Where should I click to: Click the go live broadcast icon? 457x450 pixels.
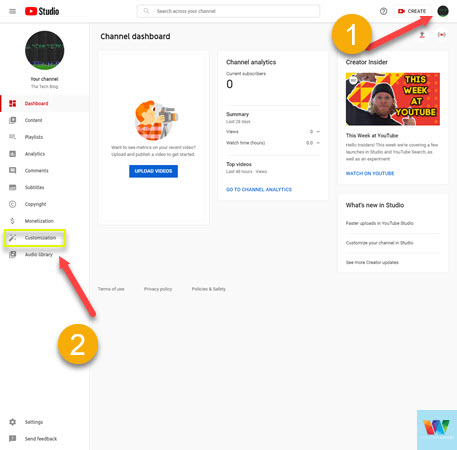[441, 35]
